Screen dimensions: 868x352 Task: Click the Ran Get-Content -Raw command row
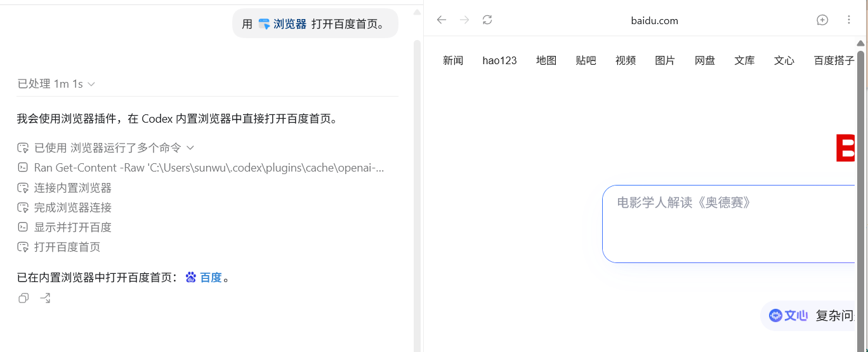201,168
